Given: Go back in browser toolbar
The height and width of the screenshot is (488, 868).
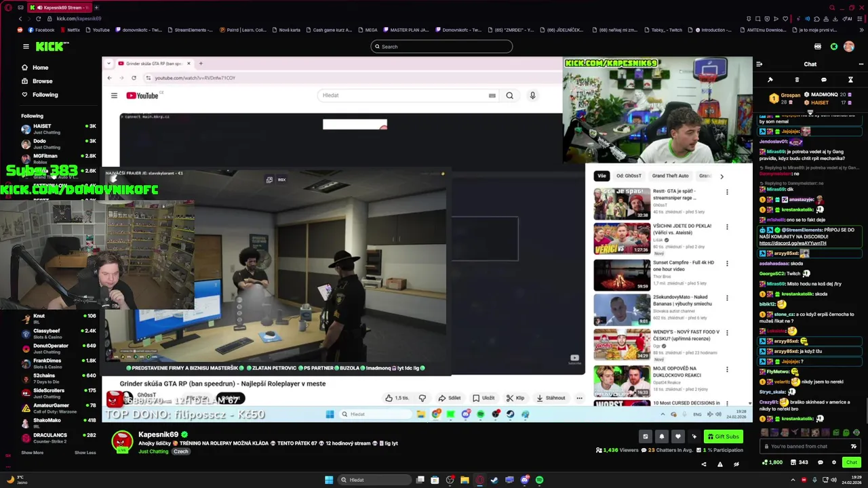Looking at the screenshot, I should point(20,18).
